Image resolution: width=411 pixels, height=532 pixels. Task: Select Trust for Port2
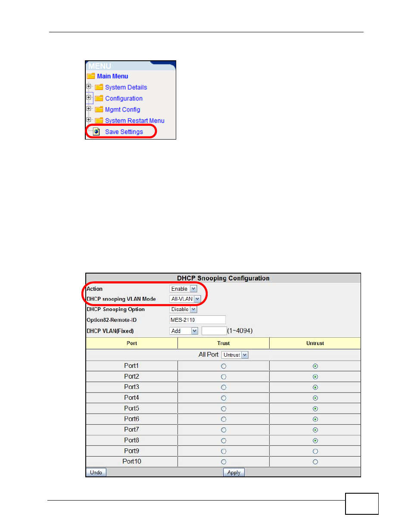pos(224,377)
